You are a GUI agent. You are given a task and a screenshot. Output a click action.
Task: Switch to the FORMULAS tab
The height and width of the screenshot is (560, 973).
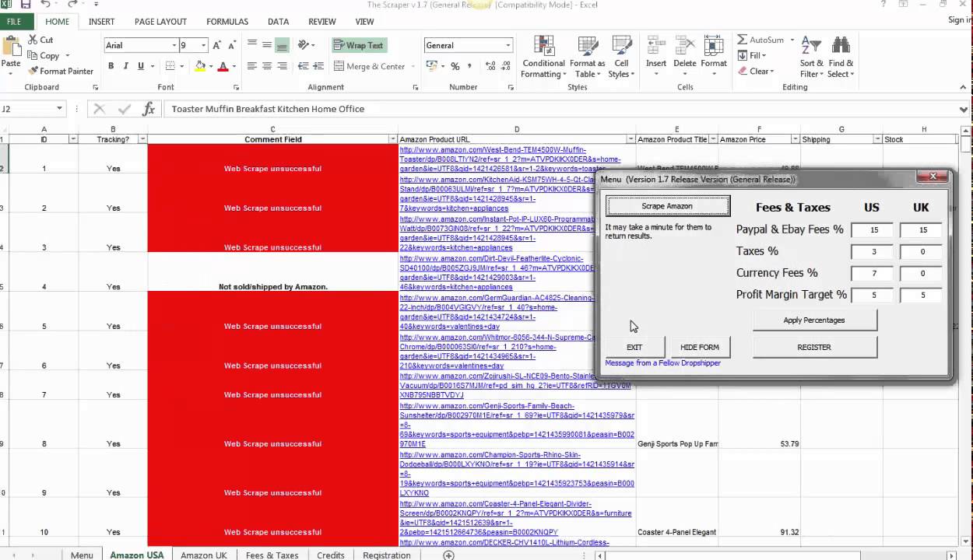click(227, 22)
